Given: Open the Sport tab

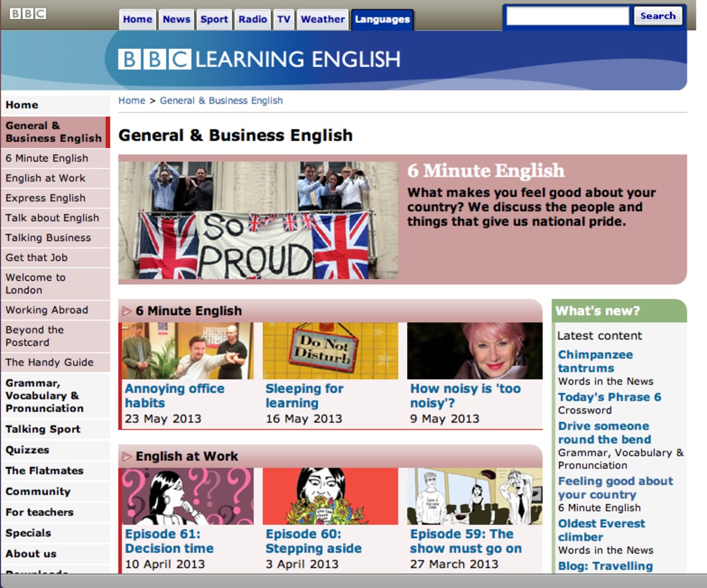Looking at the screenshot, I should click(x=214, y=19).
